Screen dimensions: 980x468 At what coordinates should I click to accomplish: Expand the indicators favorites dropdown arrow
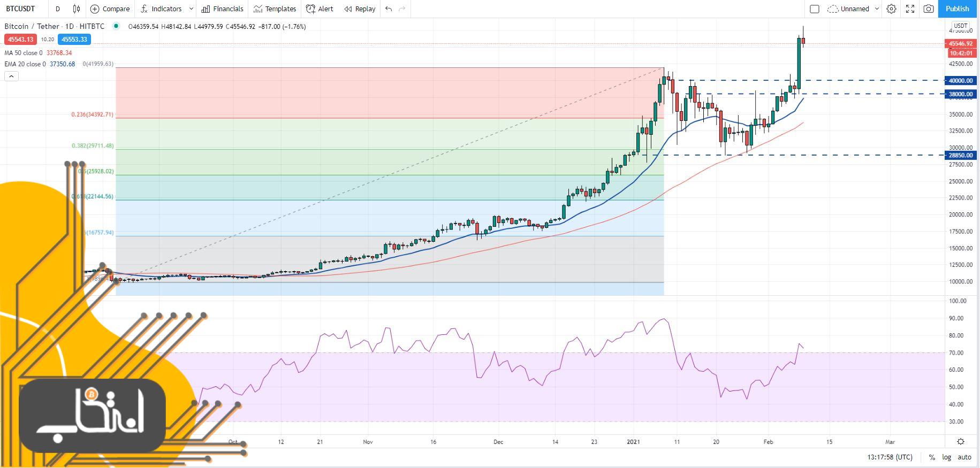point(191,9)
